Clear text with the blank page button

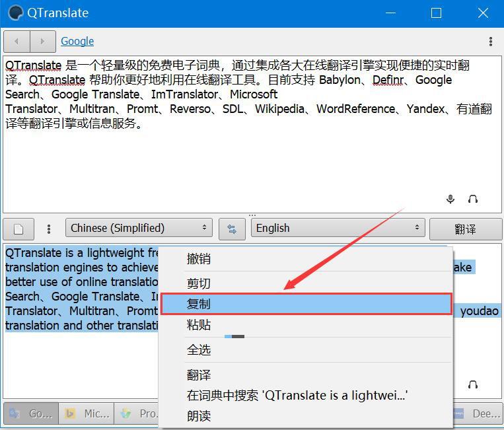click(18, 229)
